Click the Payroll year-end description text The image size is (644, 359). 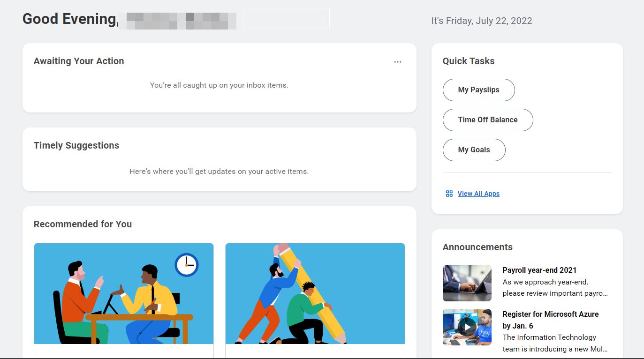click(555, 288)
